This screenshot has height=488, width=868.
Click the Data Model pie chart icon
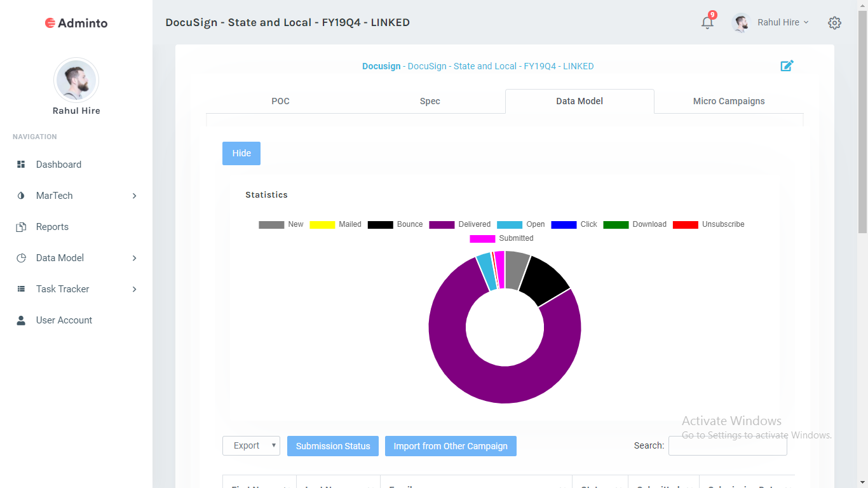(21, 258)
